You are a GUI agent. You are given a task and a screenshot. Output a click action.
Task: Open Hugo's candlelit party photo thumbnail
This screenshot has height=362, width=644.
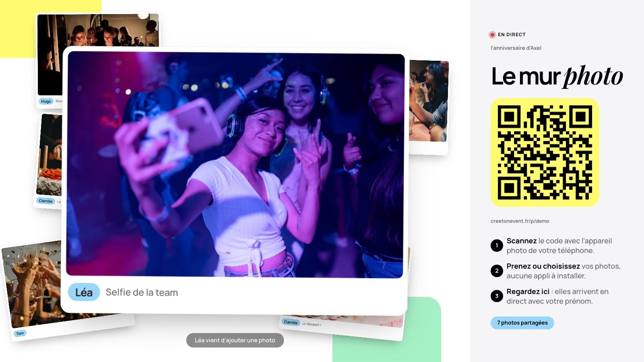click(x=98, y=30)
